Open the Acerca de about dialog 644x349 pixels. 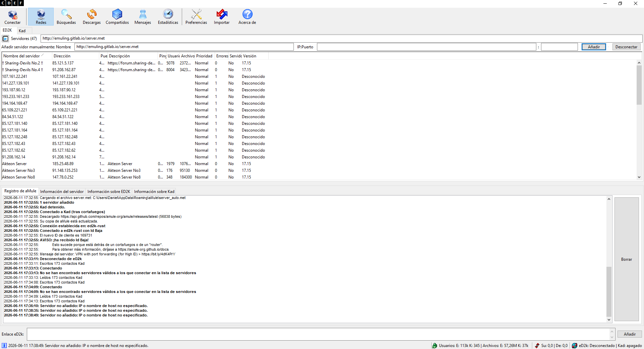coord(247,17)
